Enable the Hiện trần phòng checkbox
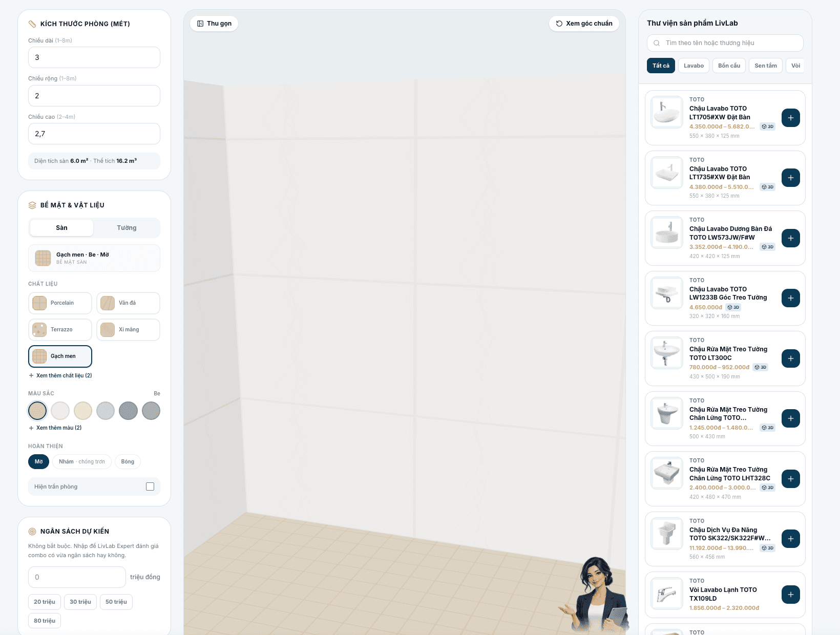The image size is (840, 635). pos(150,486)
